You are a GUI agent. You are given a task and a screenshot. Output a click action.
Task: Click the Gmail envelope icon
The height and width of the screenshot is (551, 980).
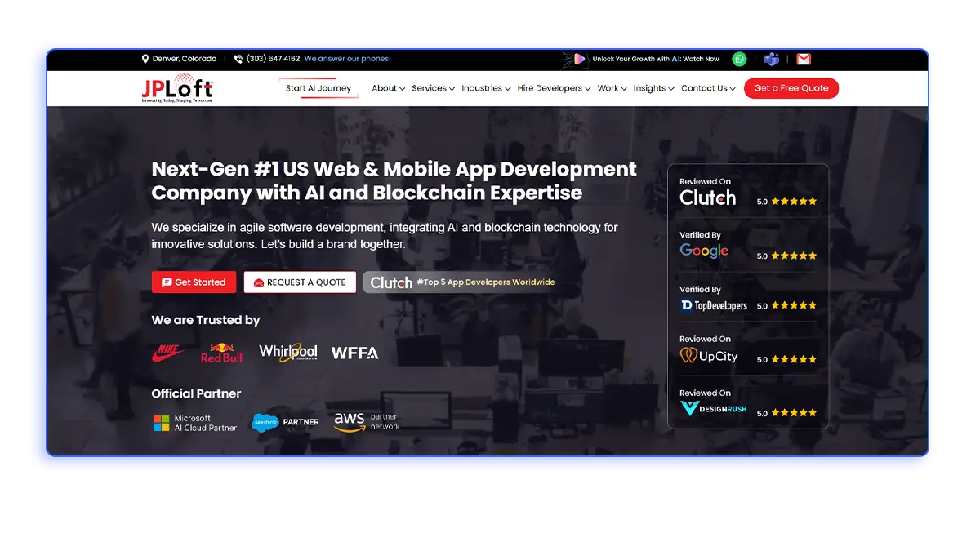coord(804,59)
